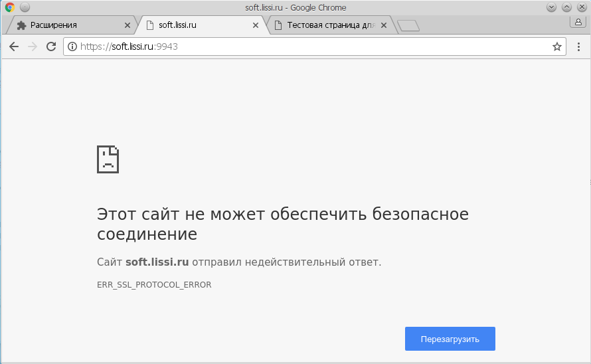Viewport: 591px width, 364px height.
Task: Open a new tab
Action: click(x=408, y=26)
